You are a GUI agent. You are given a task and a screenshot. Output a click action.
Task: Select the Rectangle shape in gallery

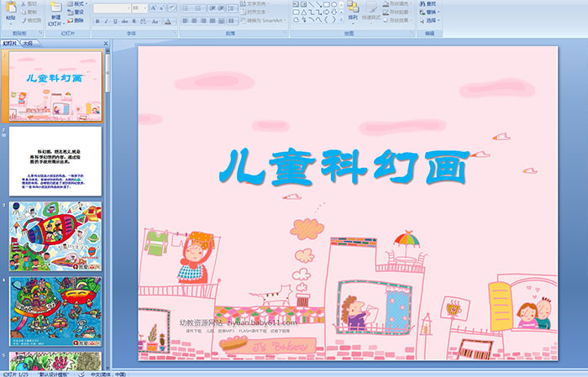(x=326, y=4)
